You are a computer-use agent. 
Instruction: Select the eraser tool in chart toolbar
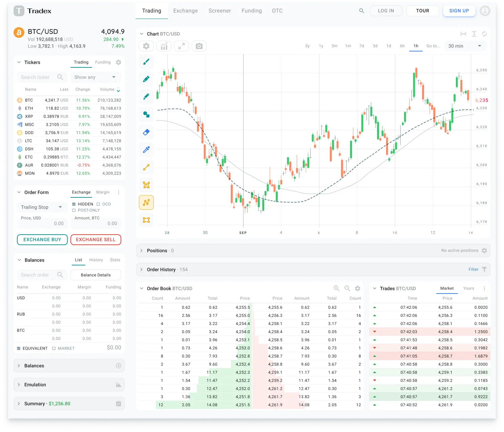(x=146, y=132)
